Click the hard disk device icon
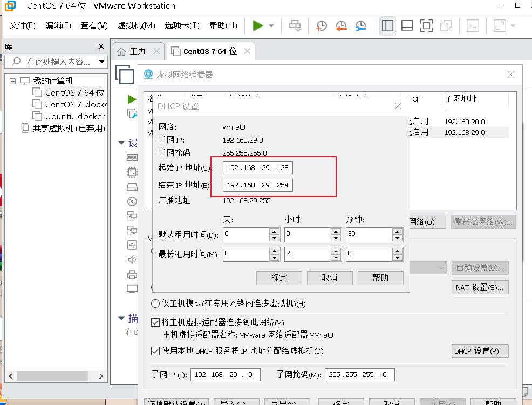This screenshot has width=532, height=405. 132,187
